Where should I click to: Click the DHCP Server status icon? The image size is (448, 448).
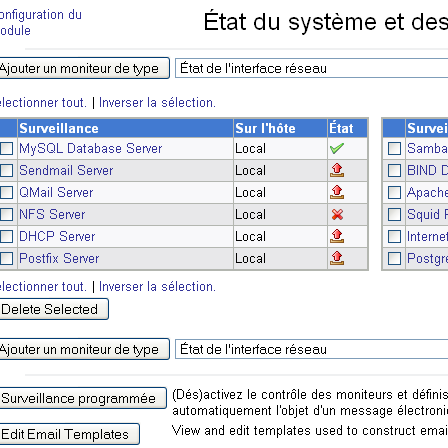[337, 236]
